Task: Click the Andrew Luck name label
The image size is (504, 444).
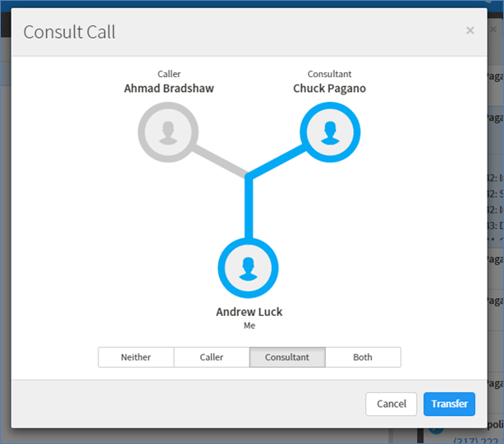Action: (x=249, y=312)
